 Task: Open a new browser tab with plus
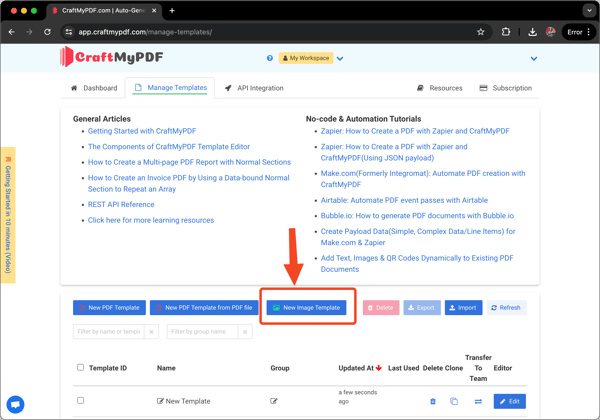tap(172, 10)
